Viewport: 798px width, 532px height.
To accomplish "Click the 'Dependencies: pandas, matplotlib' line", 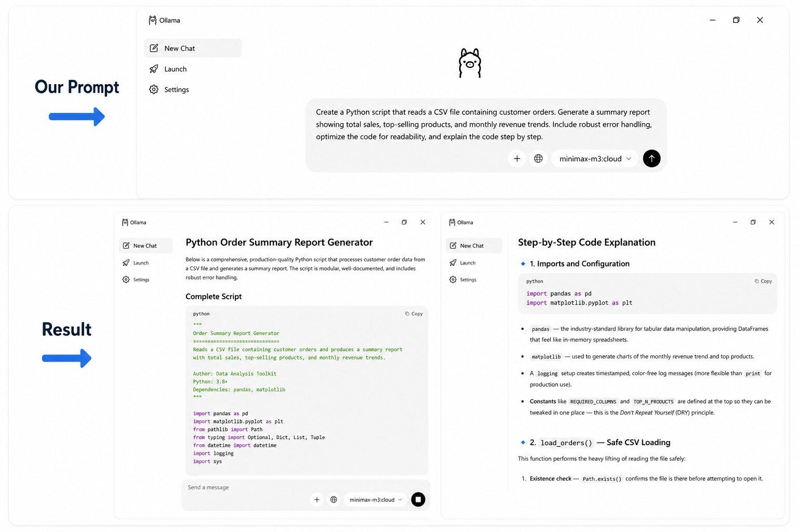I will coord(239,390).
